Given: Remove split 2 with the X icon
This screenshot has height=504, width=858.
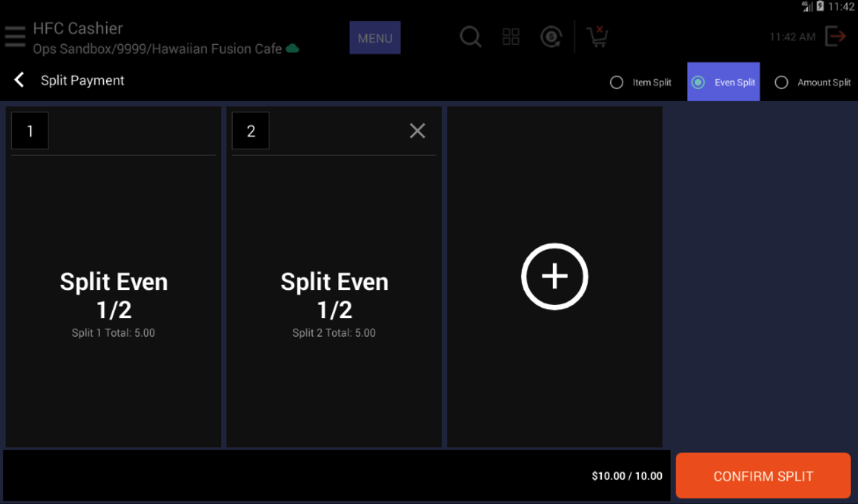Looking at the screenshot, I should click(x=417, y=131).
